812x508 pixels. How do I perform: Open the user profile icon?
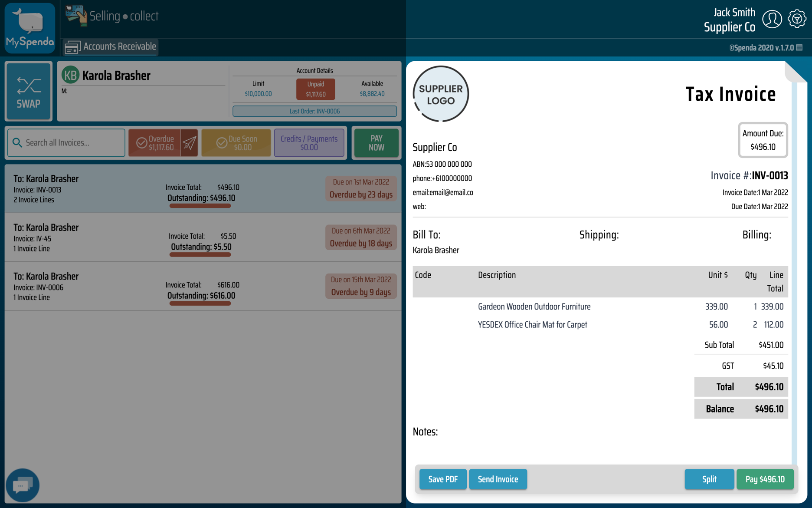tap(772, 19)
